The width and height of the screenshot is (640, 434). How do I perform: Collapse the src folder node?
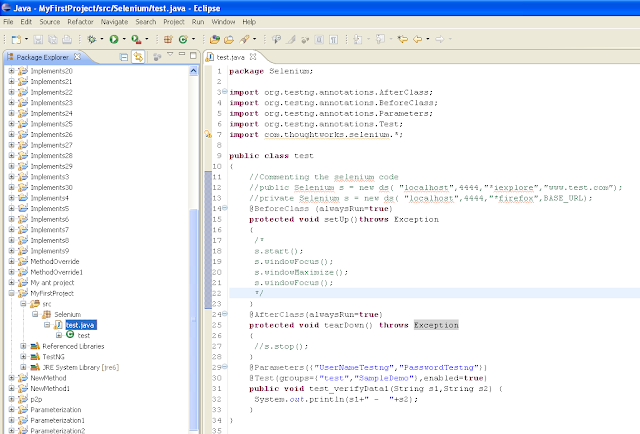pos(23,304)
